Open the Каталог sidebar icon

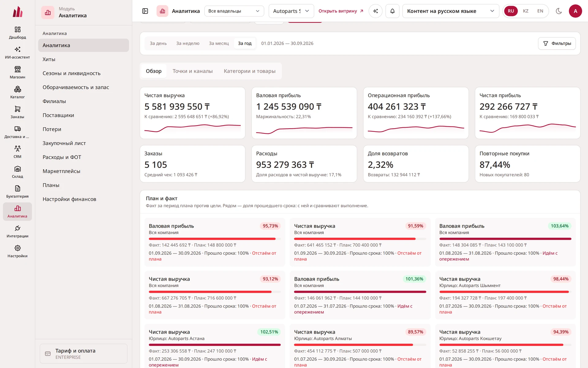pos(17,89)
